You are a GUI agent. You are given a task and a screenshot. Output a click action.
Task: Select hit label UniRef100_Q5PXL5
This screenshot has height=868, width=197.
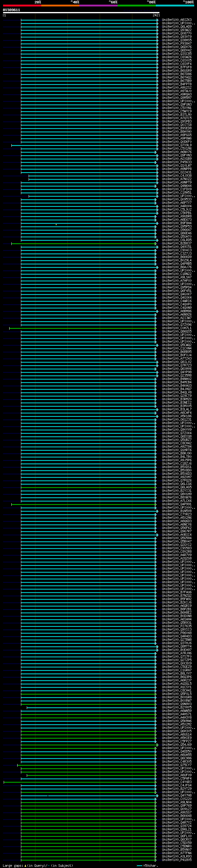click(177, 694)
